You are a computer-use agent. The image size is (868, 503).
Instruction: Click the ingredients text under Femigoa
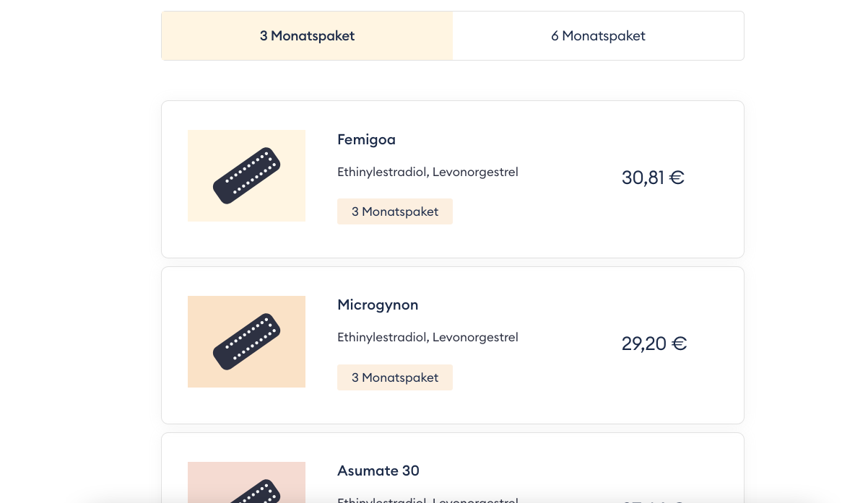[x=428, y=172]
